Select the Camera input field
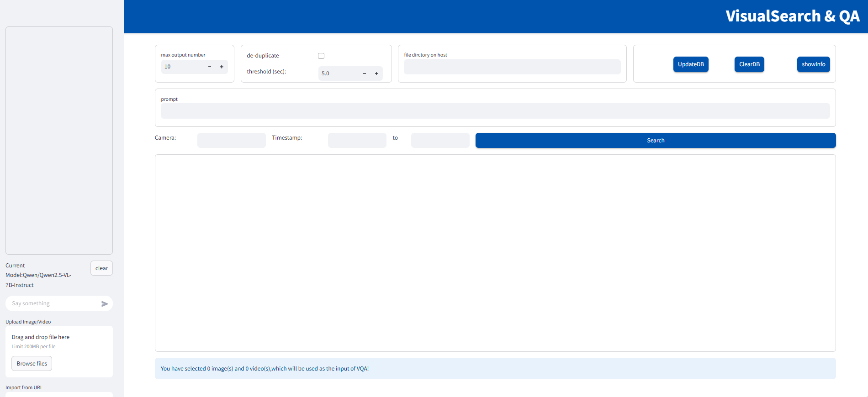 point(231,141)
